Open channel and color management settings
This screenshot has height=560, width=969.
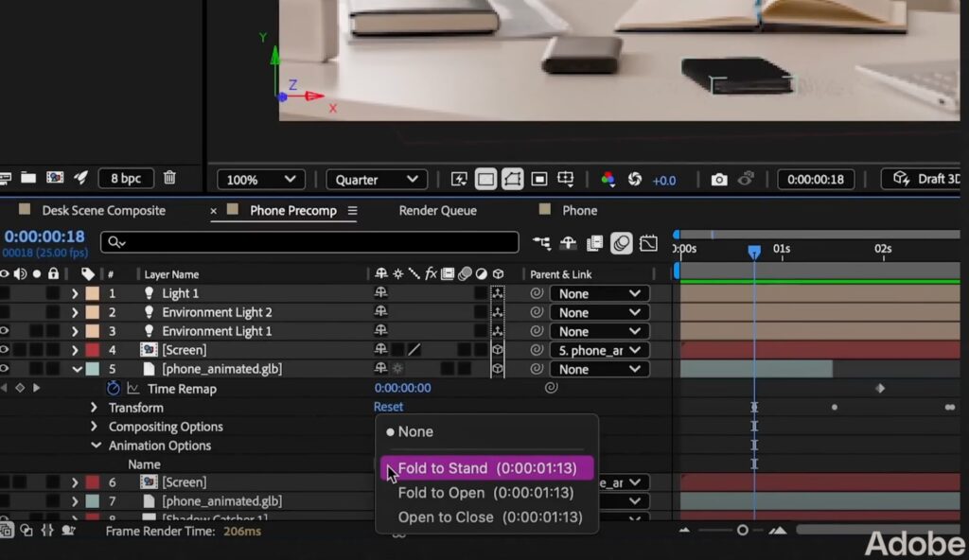coord(610,179)
